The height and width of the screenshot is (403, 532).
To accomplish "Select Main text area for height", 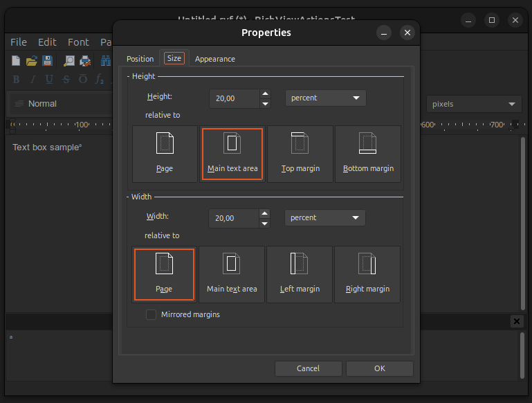I will 232,154.
